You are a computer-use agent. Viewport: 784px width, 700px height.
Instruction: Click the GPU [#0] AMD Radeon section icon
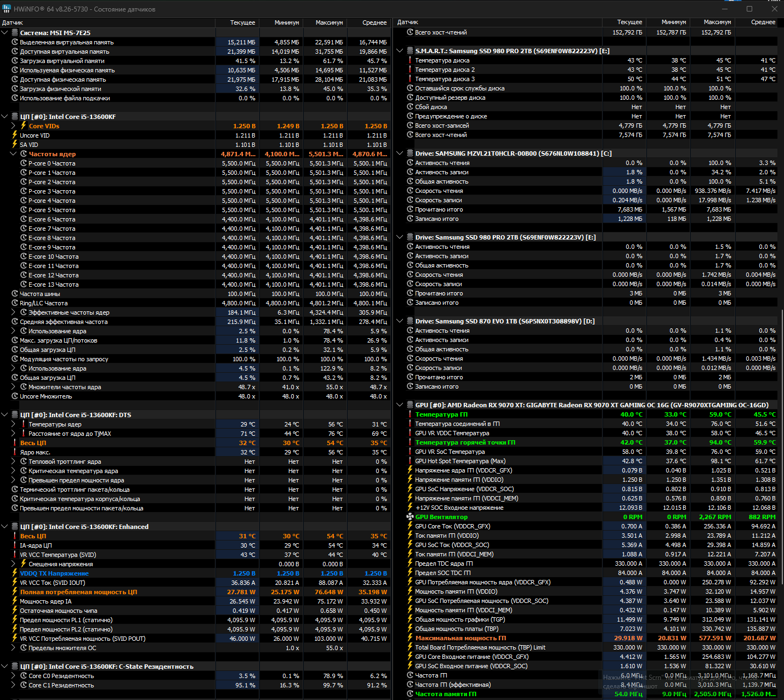[410, 405]
